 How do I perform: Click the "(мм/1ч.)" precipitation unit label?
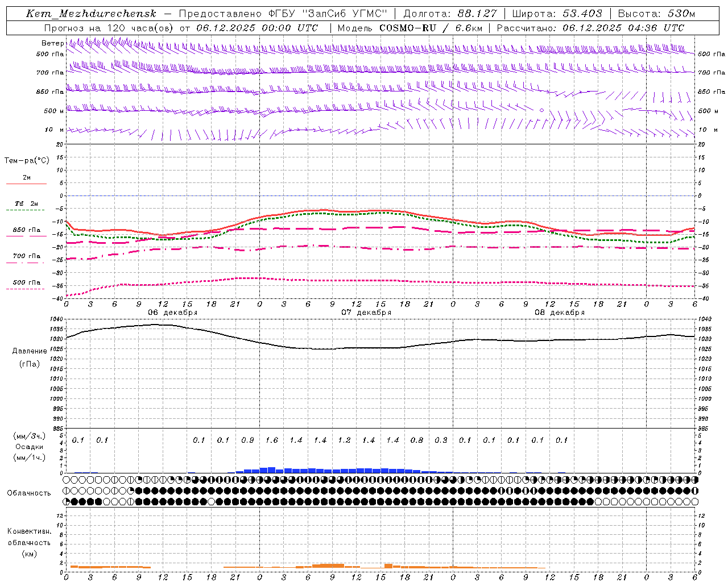tap(30, 458)
